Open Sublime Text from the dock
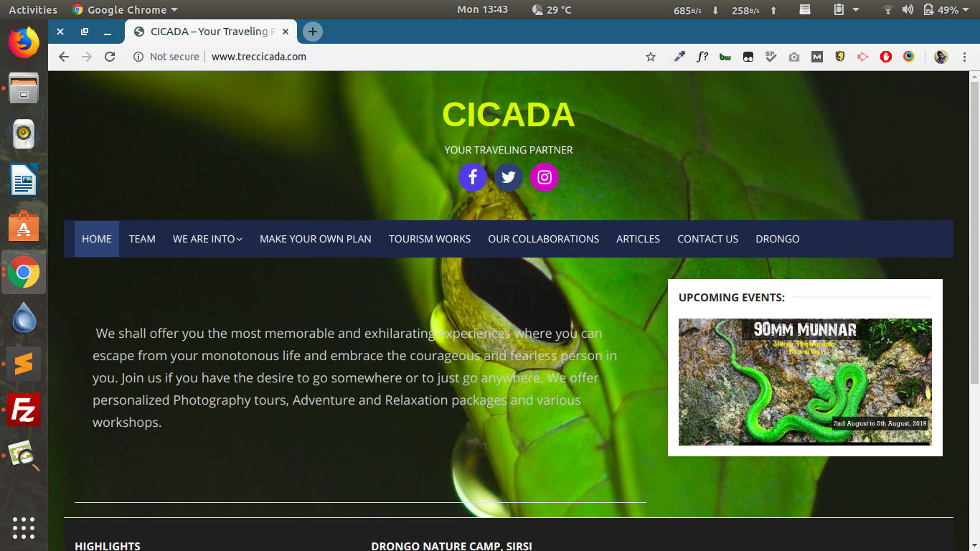Image resolution: width=980 pixels, height=551 pixels. click(24, 364)
